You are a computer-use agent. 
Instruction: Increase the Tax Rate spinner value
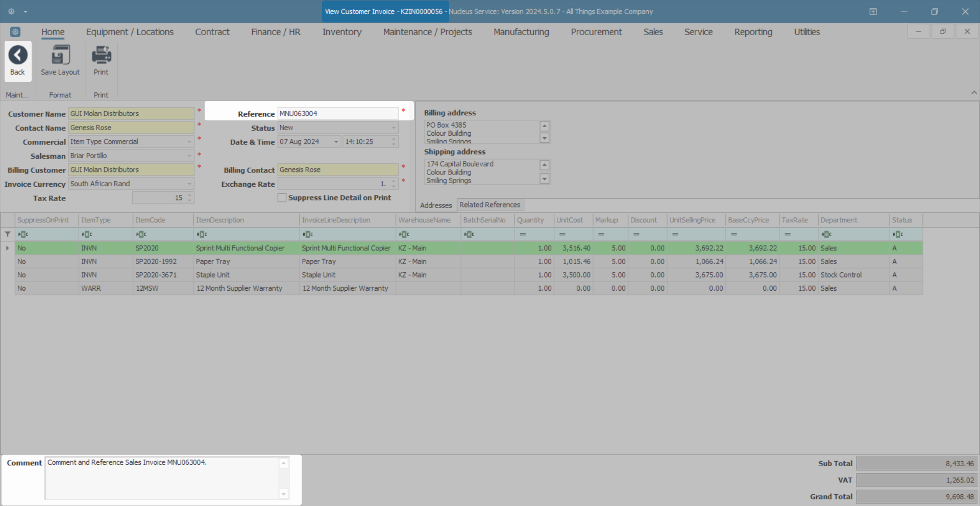pos(190,195)
